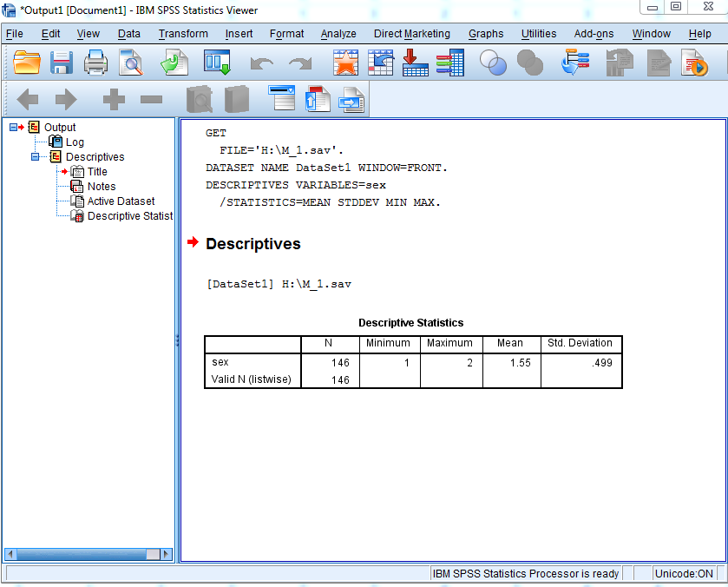Image resolution: width=728 pixels, height=587 pixels.
Task: Recall recently used dialogs icon
Action: pos(216,63)
